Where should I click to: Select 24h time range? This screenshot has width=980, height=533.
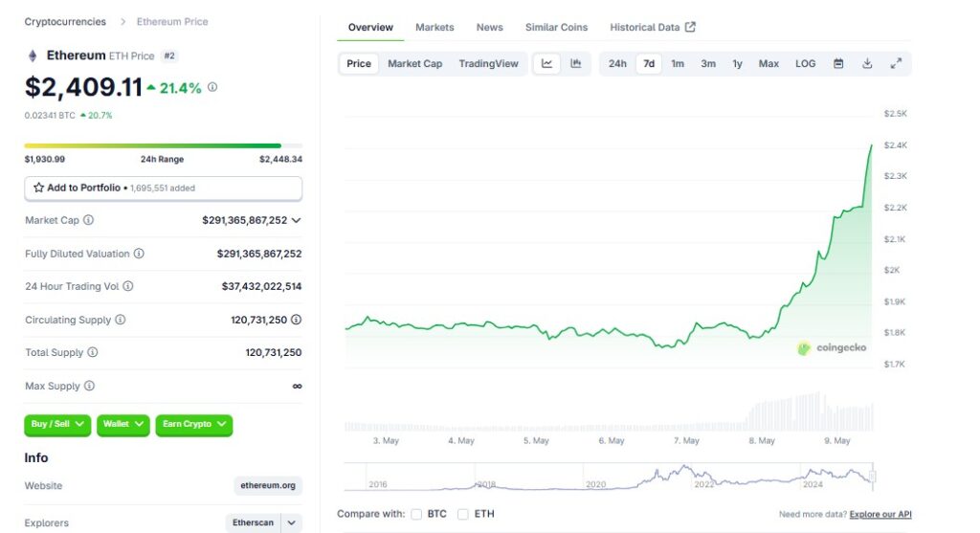pos(617,64)
